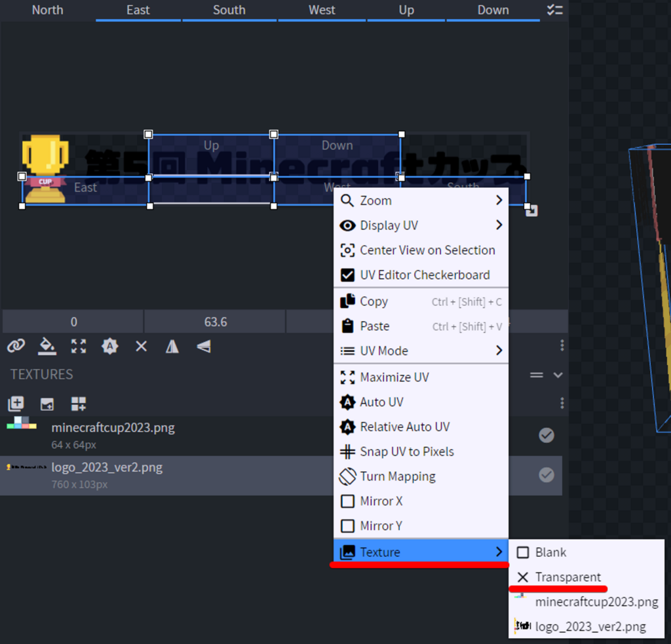Toggle the UV Editor Checkerboard checkbox
This screenshot has width=671, height=644.
(348, 275)
